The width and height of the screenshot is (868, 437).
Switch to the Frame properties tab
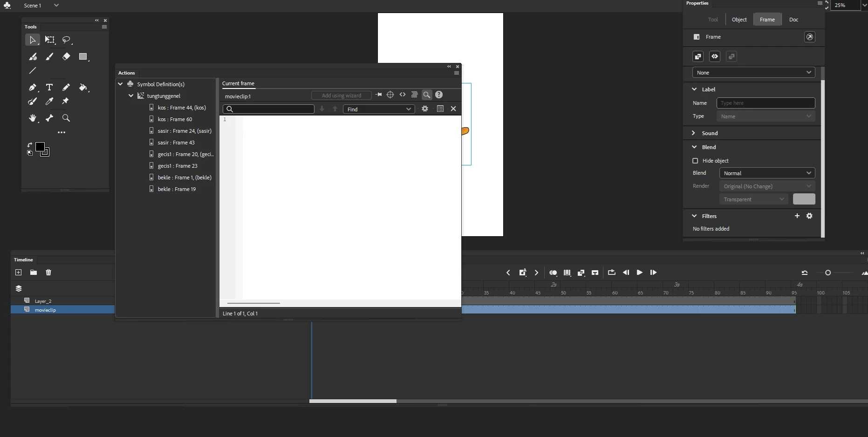[767, 20]
